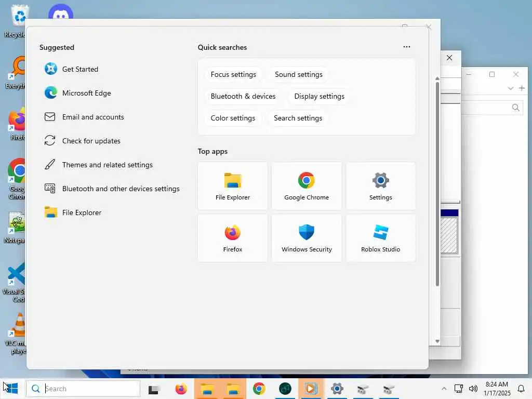Open notifications bell in system tray
Viewport: 532px width, 399px height.
521,389
